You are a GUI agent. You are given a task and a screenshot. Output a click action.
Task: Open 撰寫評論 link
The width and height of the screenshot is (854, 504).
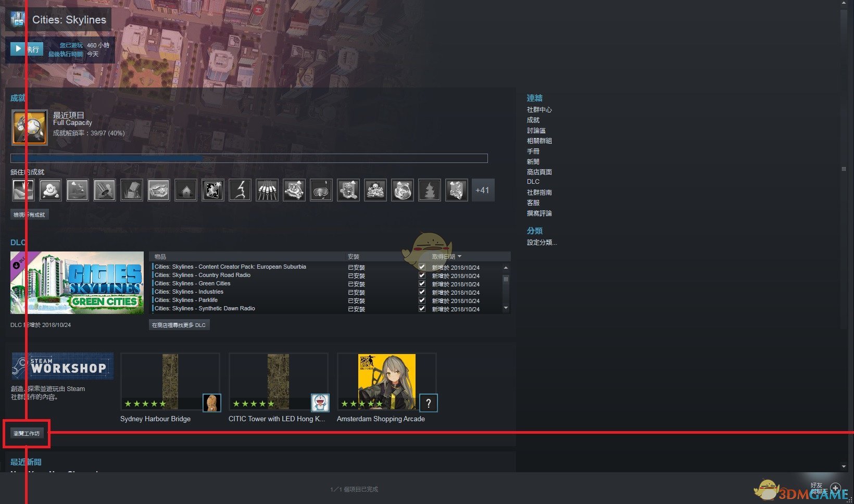(x=539, y=213)
